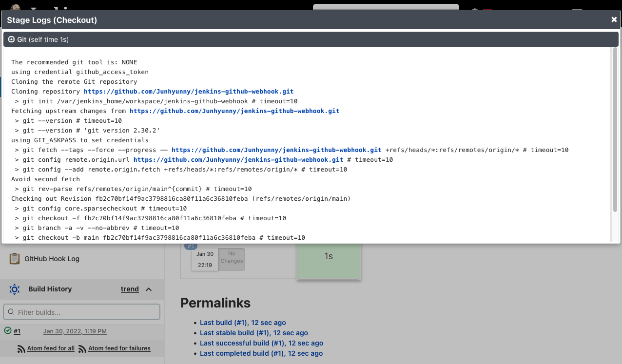Click the log line 'Avoid second fetch'

click(45, 179)
